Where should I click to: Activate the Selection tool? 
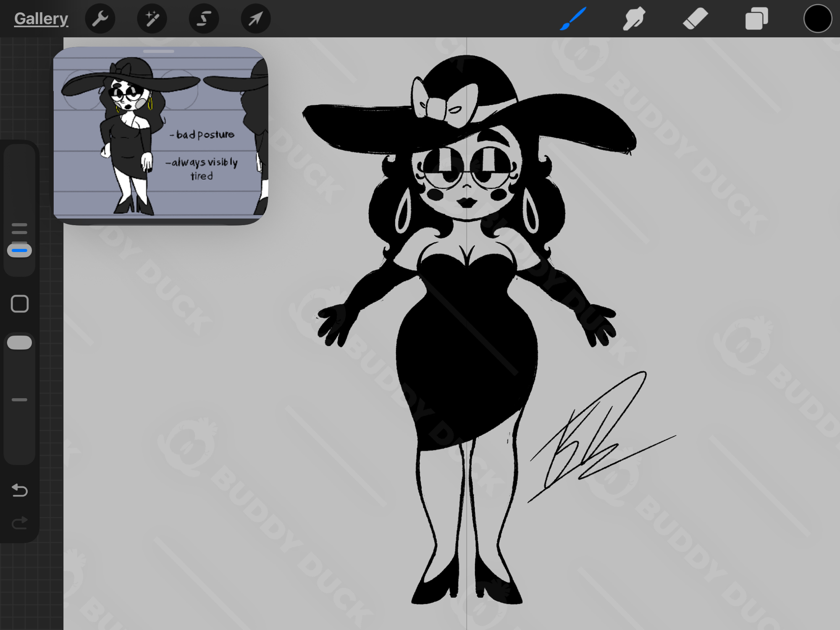pos(204,18)
